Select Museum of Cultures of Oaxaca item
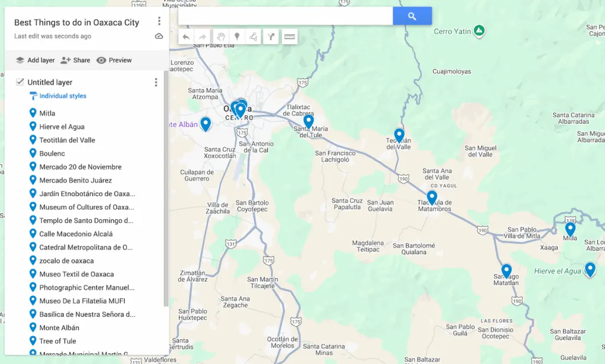This screenshot has width=605, height=364. coord(87,207)
